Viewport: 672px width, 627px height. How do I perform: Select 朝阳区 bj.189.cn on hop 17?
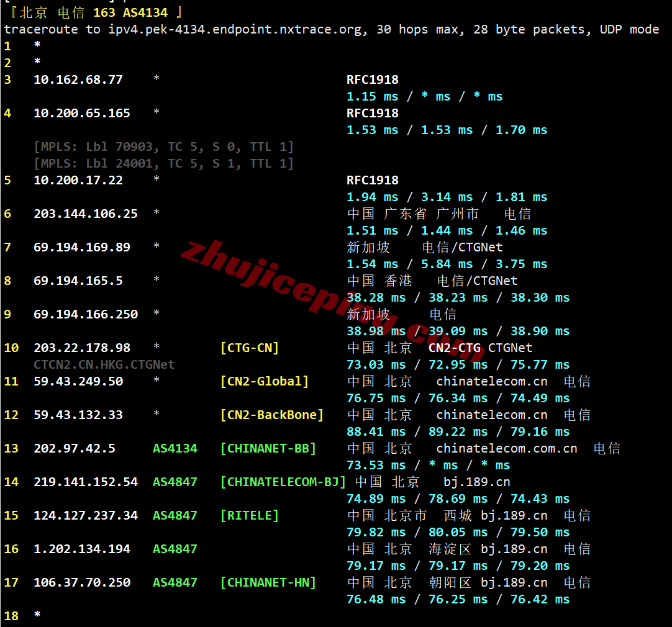(x=488, y=582)
